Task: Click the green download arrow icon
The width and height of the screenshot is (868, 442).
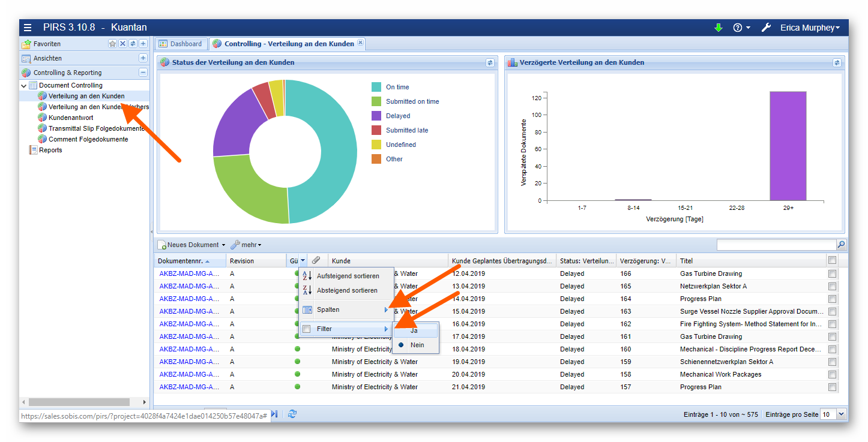Action: pos(719,28)
